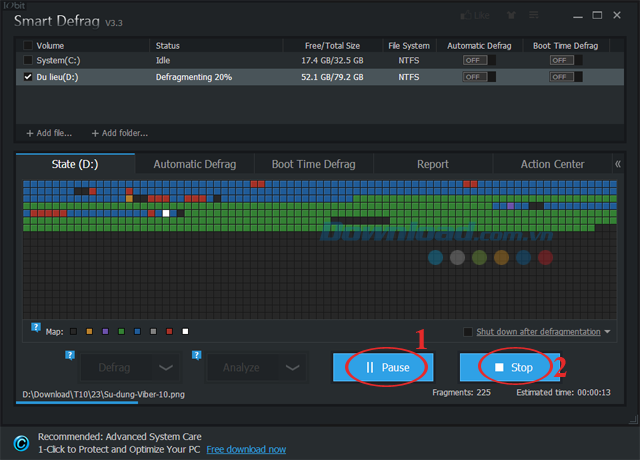Click the Advanced System Care logo icon

(20, 443)
